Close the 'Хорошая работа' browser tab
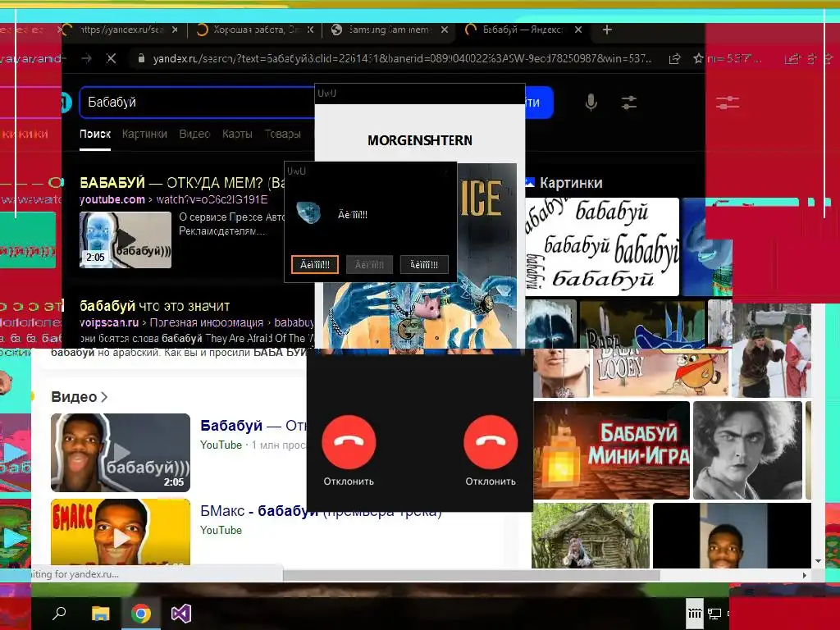 (x=310, y=30)
